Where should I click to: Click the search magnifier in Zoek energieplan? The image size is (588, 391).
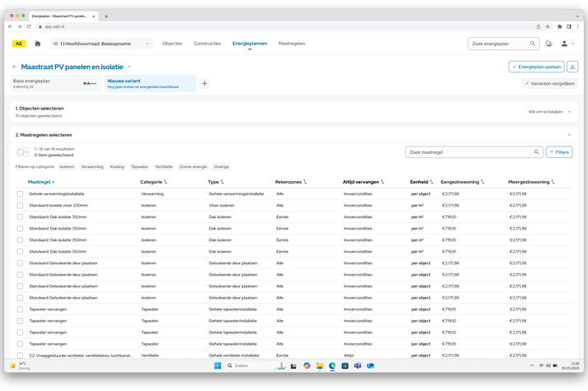(532, 44)
